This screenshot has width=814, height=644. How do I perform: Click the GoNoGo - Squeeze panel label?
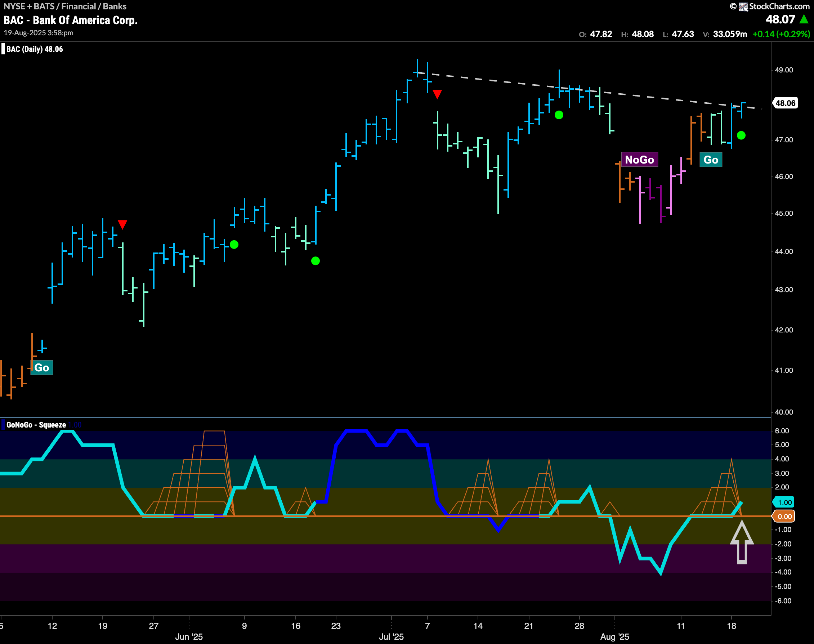pyautogui.click(x=36, y=425)
